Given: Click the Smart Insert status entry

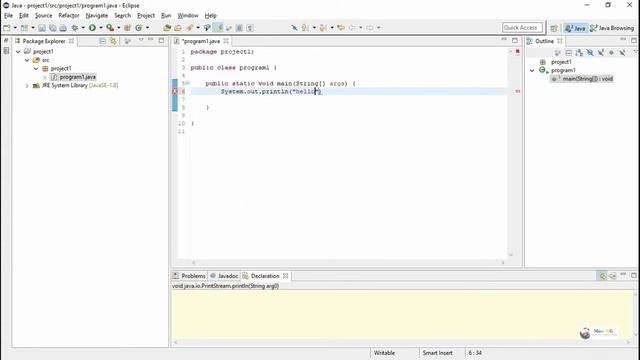Looking at the screenshot, I should 438,353.
